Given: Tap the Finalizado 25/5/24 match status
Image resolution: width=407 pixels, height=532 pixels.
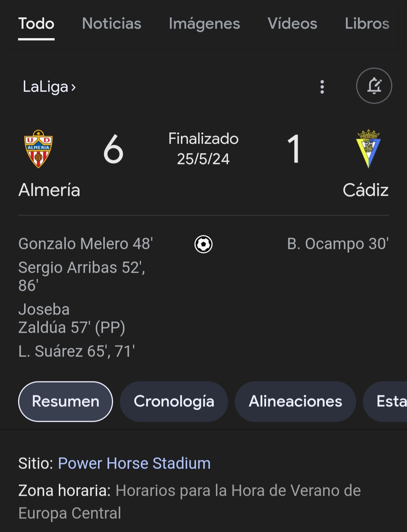Looking at the screenshot, I should pyautogui.click(x=203, y=149).
